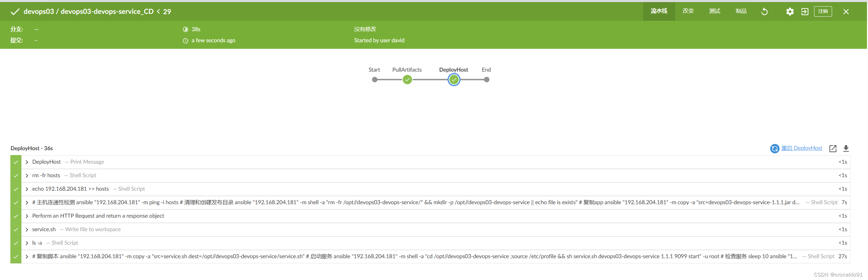Switch to the 测试 tab
The image size is (868, 280).
pos(715,11)
